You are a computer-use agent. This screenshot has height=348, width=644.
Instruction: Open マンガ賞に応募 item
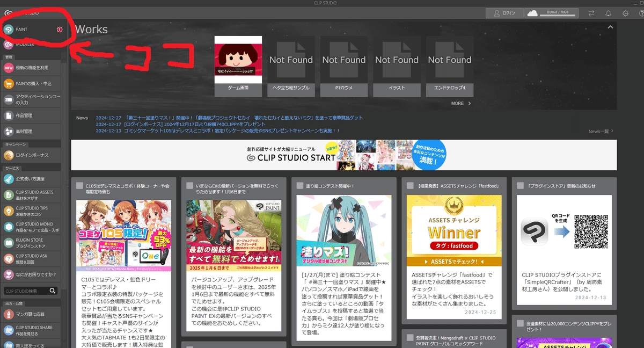[x=32, y=314]
